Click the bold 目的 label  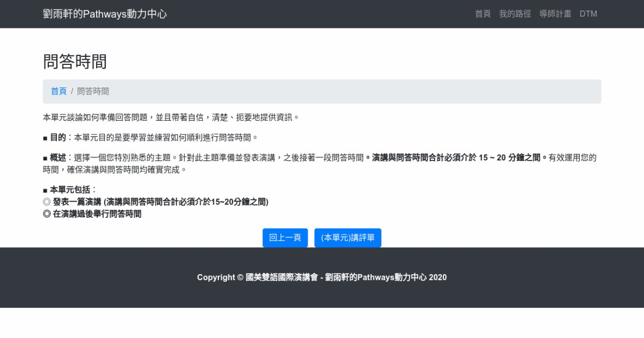(58, 137)
